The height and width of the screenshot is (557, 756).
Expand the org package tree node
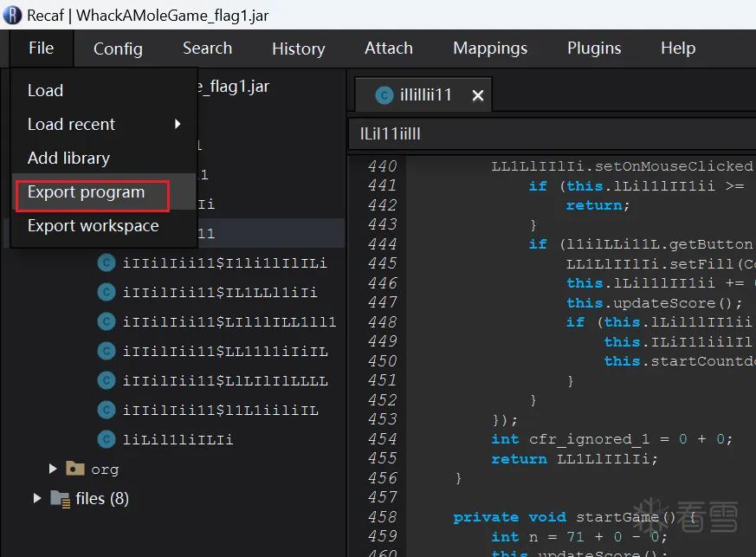[53, 469]
